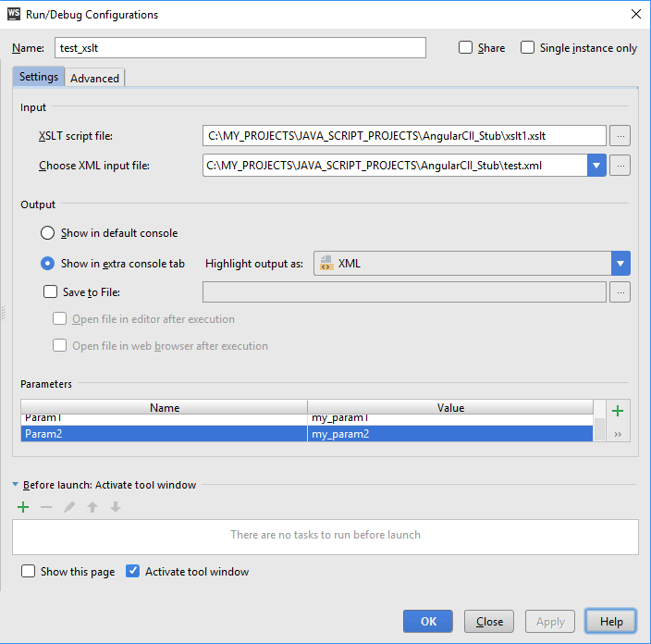
Task: Browse for the XSLT script file
Action: pos(620,136)
